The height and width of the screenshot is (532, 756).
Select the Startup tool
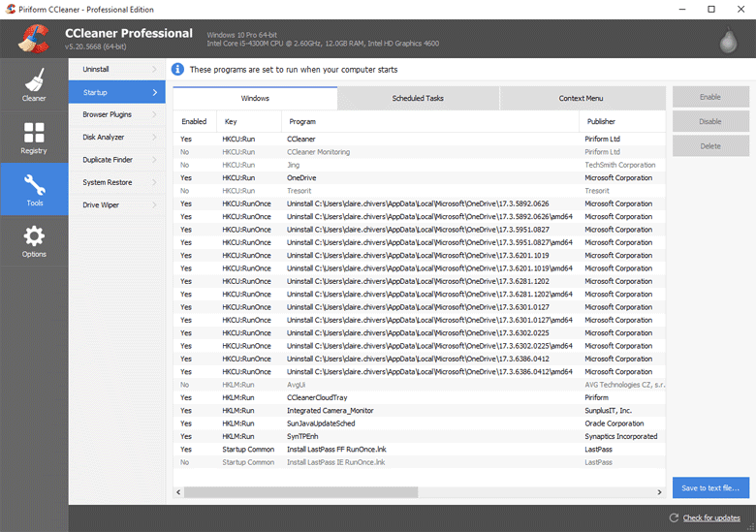click(116, 92)
